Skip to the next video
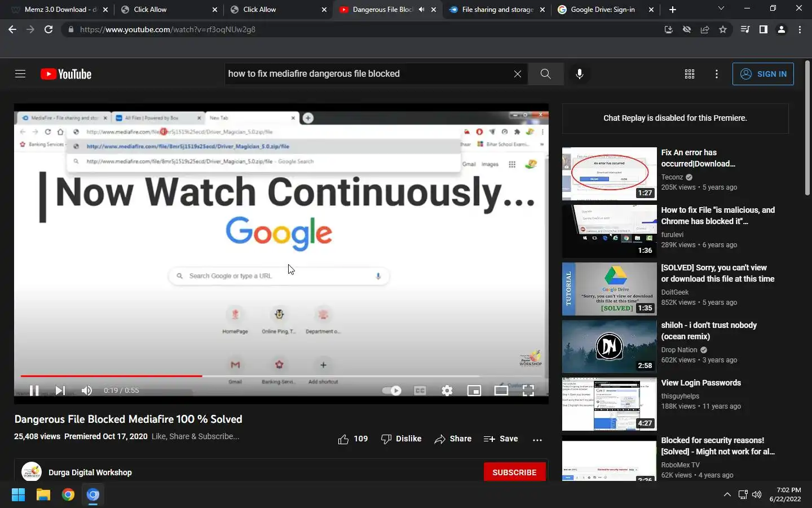 (60, 391)
